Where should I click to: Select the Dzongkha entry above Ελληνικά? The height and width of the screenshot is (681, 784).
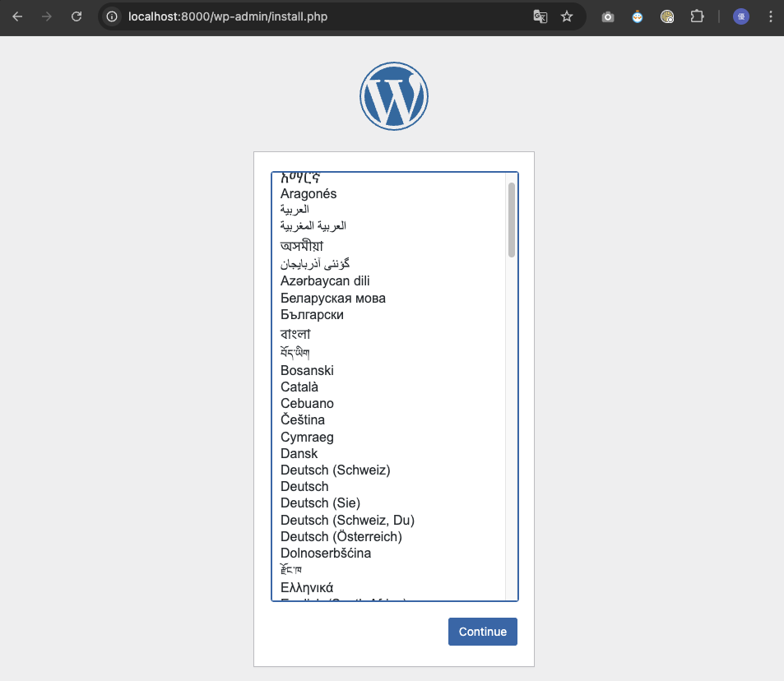click(x=388, y=569)
